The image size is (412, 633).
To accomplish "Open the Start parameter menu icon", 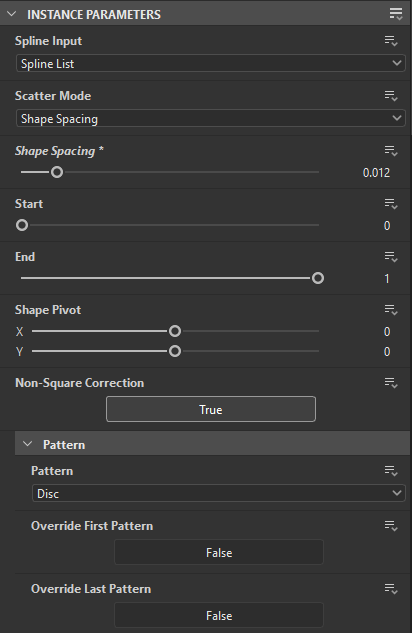I will tap(391, 204).
